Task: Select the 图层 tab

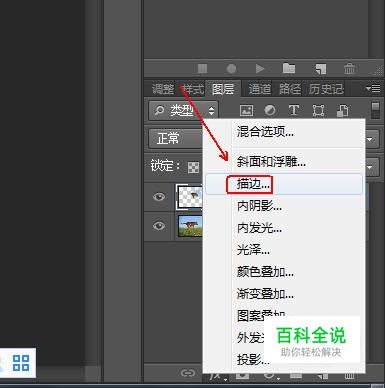Action: (223, 89)
